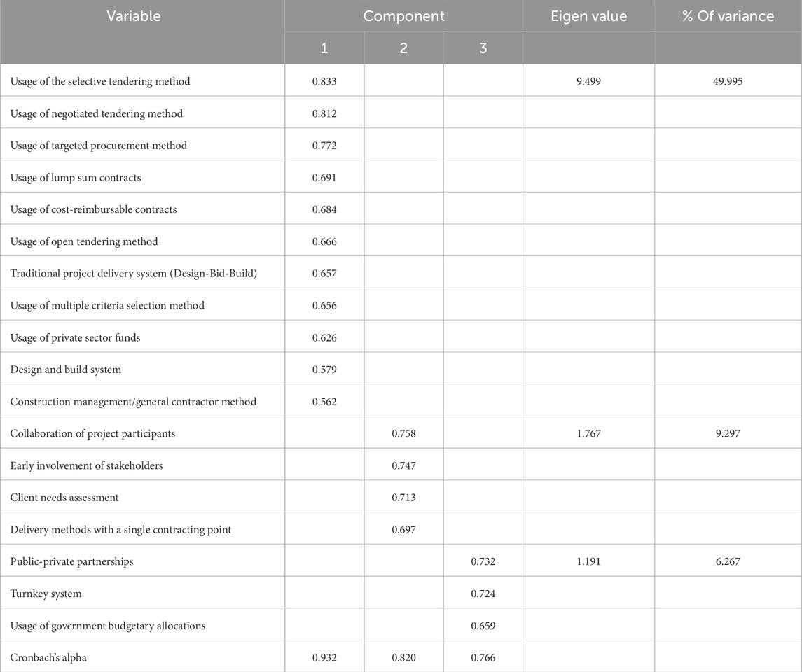Click the loading 0.812
Image resolution: width=802 pixels, height=672 pixels.
(x=324, y=113)
